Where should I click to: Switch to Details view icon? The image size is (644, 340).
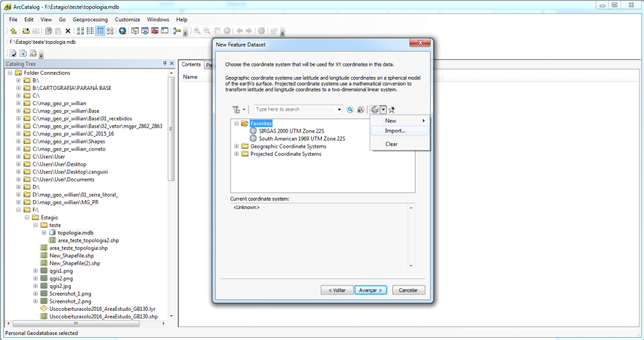click(x=100, y=31)
